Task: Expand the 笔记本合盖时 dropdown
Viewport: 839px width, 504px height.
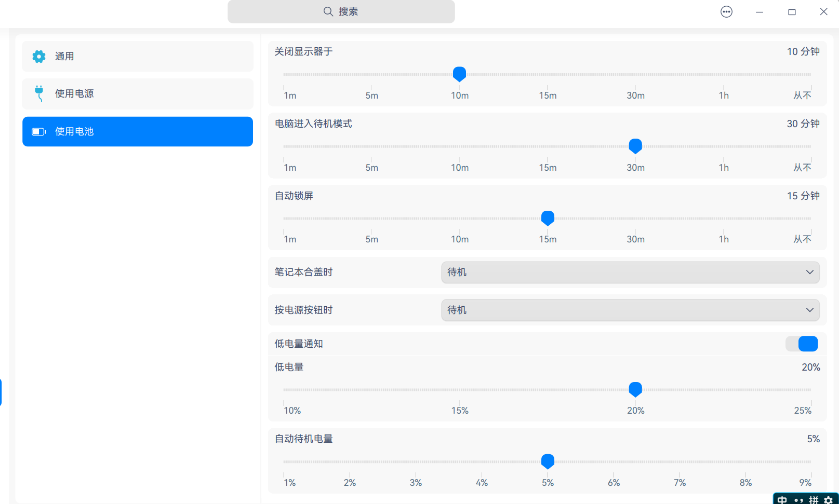Action: click(x=630, y=272)
